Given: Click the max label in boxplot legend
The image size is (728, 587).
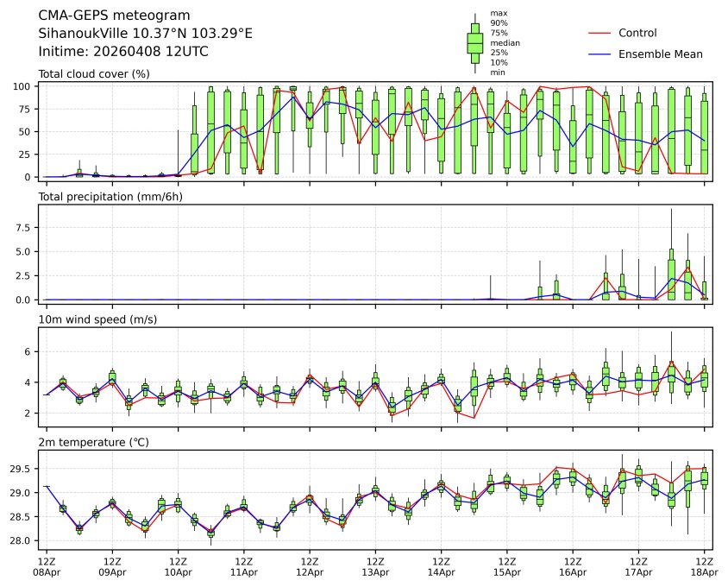Looking at the screenshot, I should pos(498,14).
